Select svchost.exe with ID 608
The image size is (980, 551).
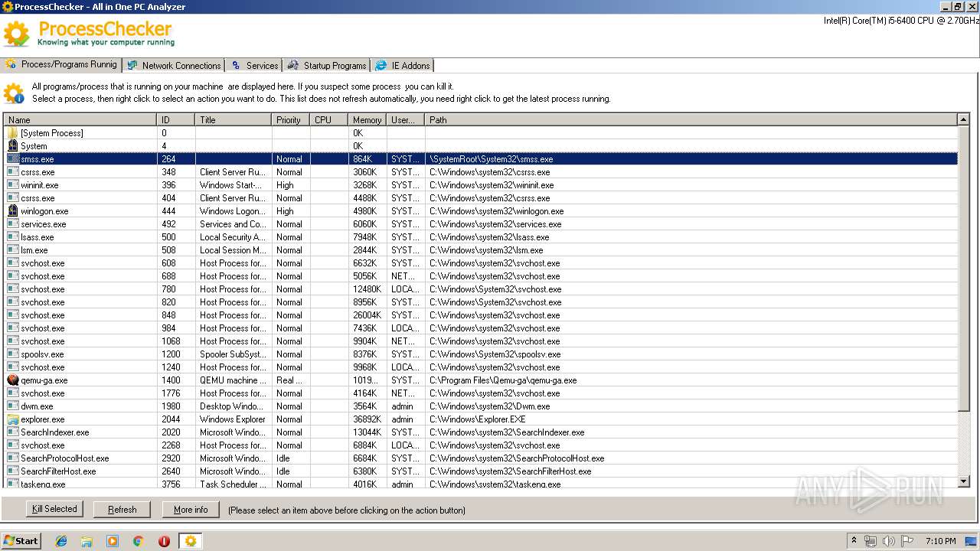[x=481, y=262]
